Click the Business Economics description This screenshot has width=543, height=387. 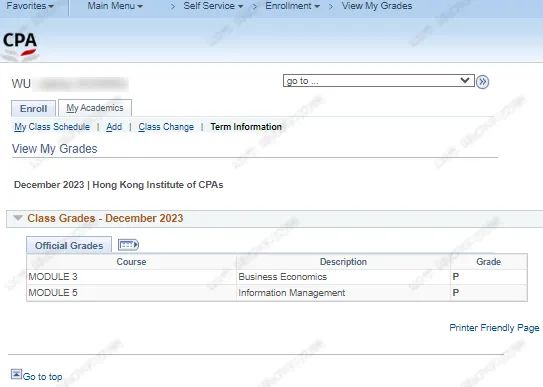click(x=283, y=277)
